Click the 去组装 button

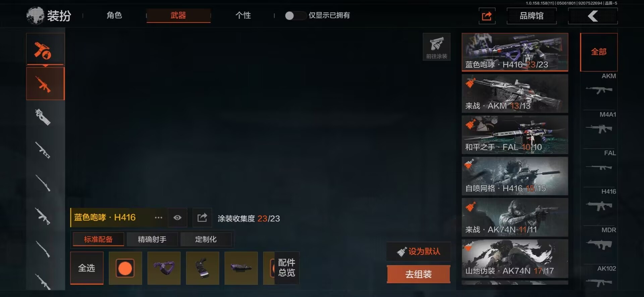point(418,274)
